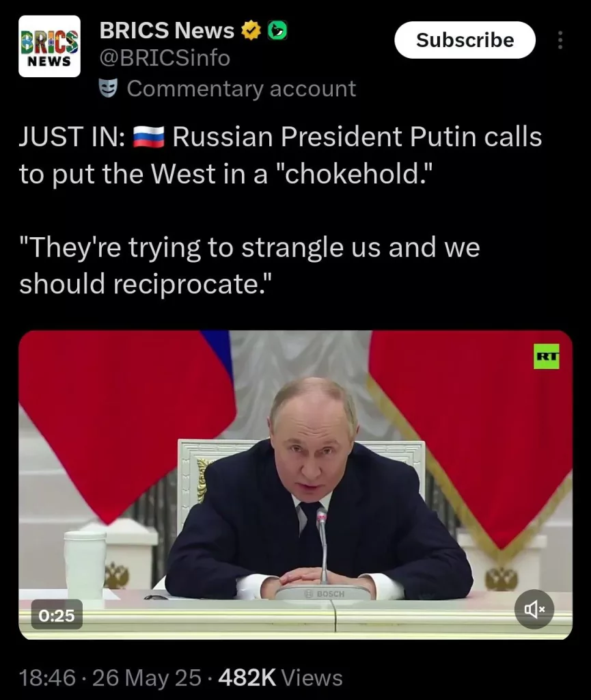Click the 0:25 video duration badge
Screen dimensions: 591x700
(x=57, y=615)
